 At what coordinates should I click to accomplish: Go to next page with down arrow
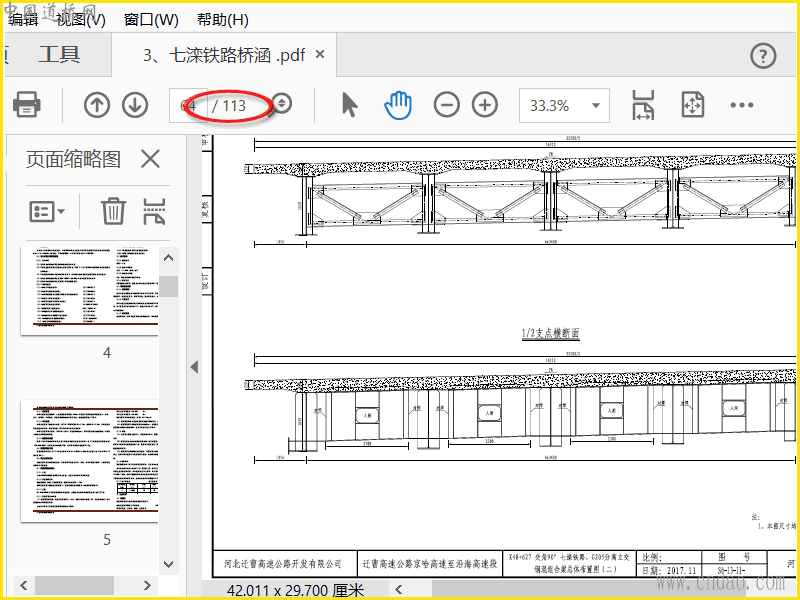[x=135, y=105]
